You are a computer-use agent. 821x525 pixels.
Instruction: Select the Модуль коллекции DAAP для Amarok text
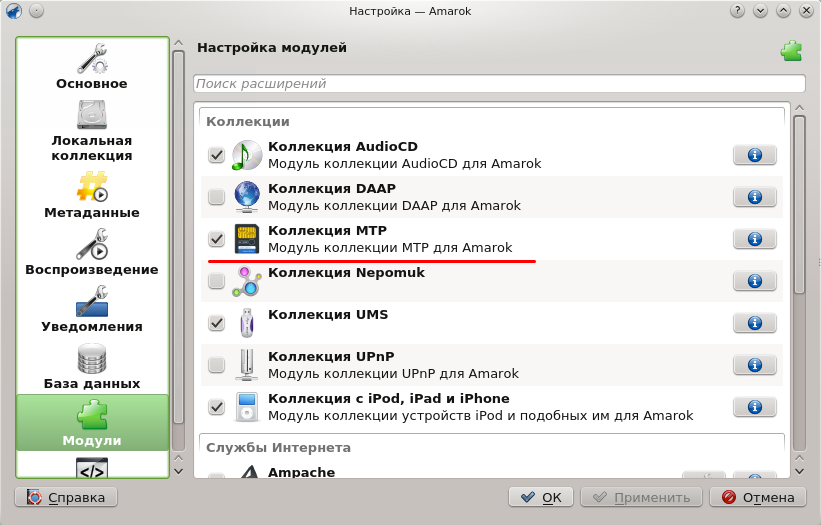point(394,206)
